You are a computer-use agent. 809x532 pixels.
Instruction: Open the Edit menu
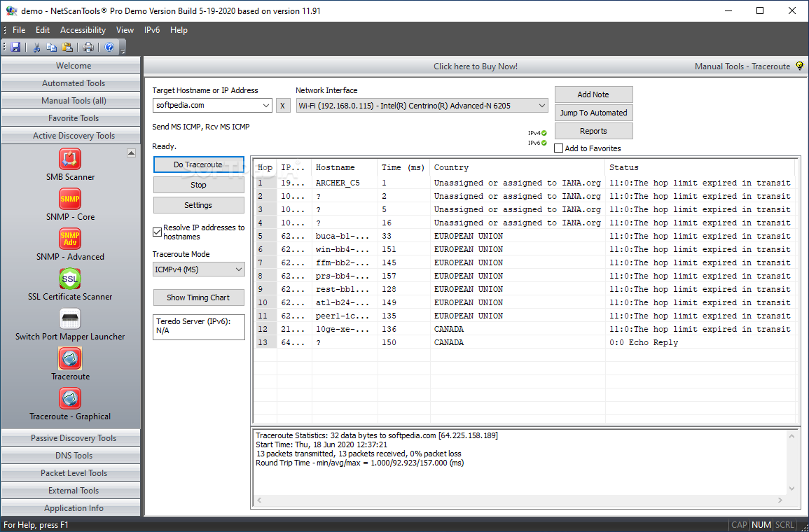[43, 30]
